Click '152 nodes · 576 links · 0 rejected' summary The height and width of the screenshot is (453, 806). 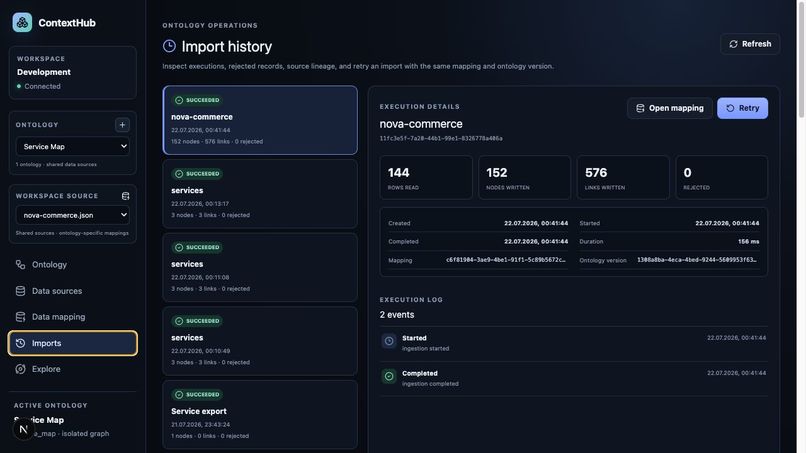[217, 141]
